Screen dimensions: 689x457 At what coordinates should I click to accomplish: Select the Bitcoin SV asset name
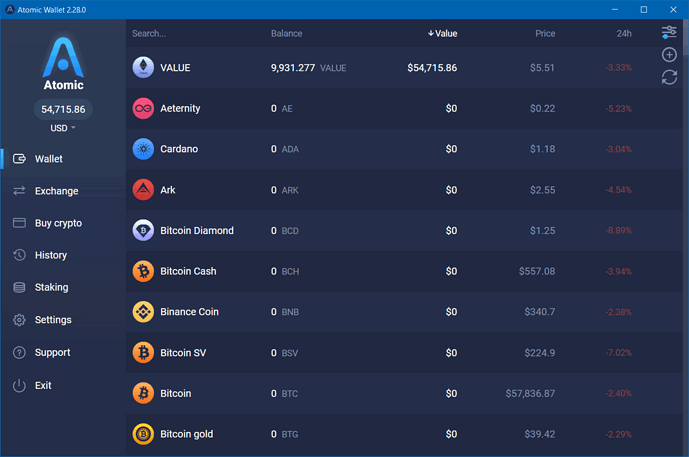(x=183, y=353)
